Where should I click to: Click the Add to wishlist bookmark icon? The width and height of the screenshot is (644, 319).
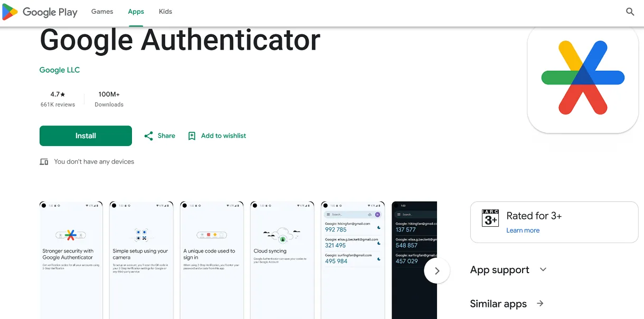192,136
